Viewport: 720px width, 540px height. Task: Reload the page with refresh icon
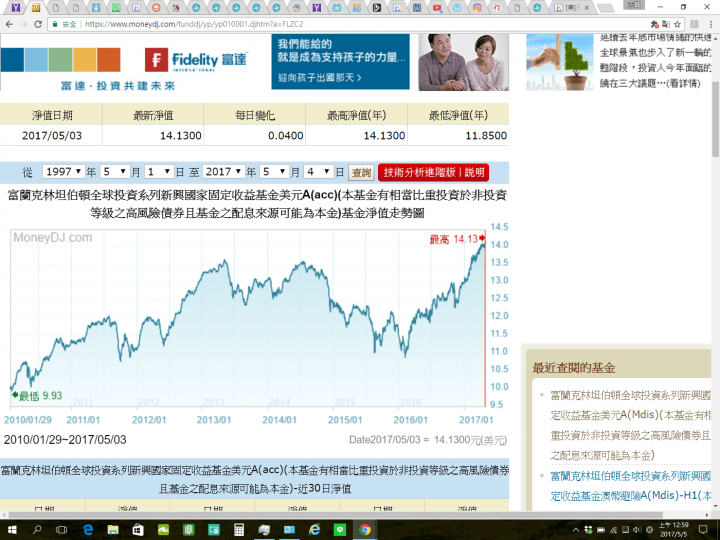38,24
